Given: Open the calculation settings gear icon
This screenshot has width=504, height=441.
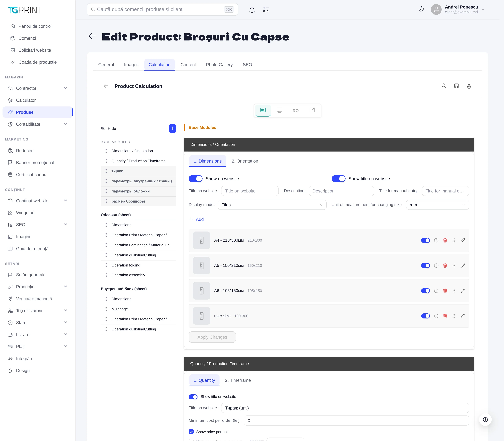Looking at the screenshot, I should click(x=469, y=86).
